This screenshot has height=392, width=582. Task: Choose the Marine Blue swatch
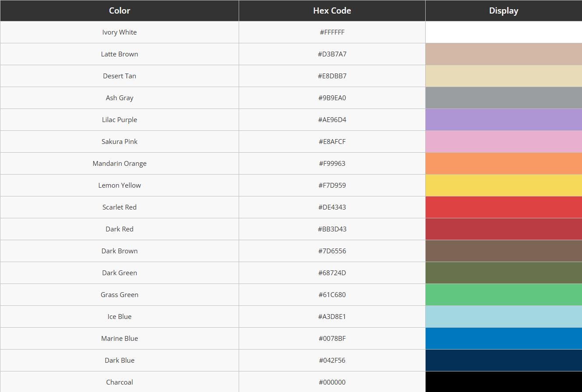coord(503,339)
